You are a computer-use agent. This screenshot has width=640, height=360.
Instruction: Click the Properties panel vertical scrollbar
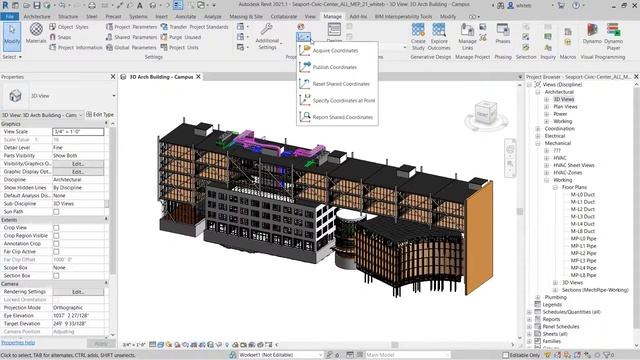tap(113, 200)
